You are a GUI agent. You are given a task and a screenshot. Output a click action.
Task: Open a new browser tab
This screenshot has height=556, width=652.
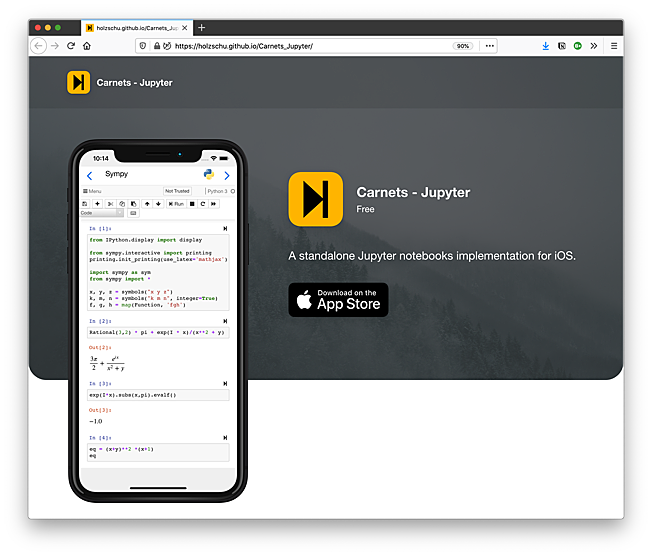point(202,28)
